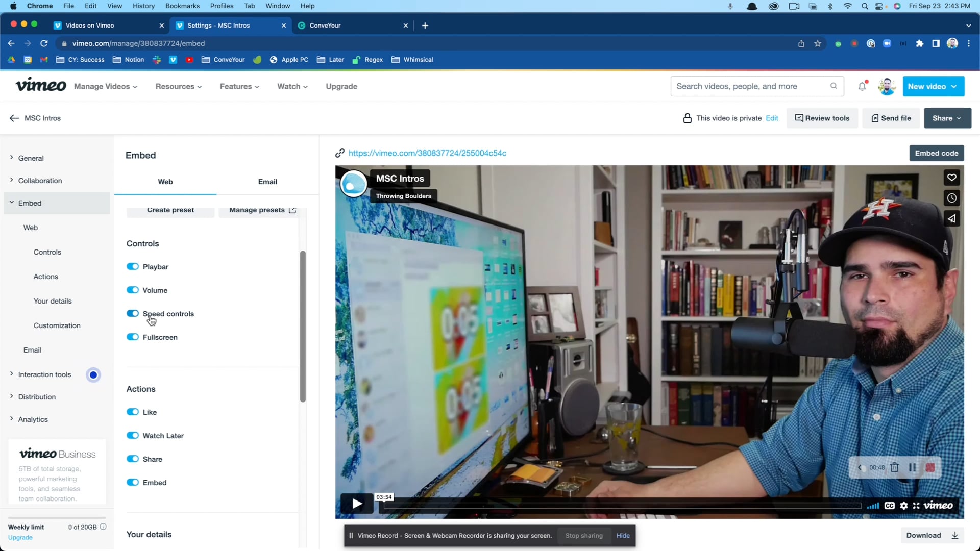Click the CC captions icon in the player
The height and width of the screenshot is (551, 980).
[889, 506]
